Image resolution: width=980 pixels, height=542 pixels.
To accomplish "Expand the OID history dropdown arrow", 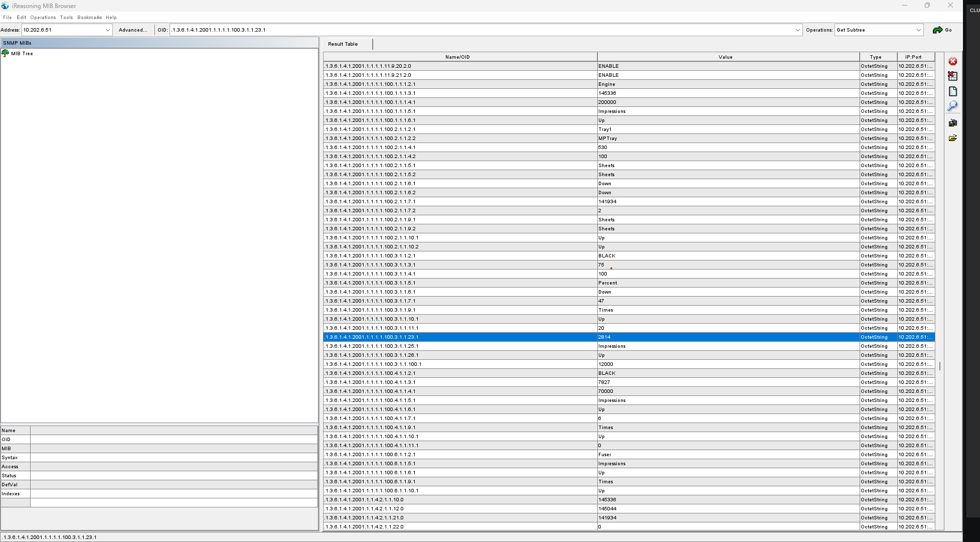I will tap(797, 30).
